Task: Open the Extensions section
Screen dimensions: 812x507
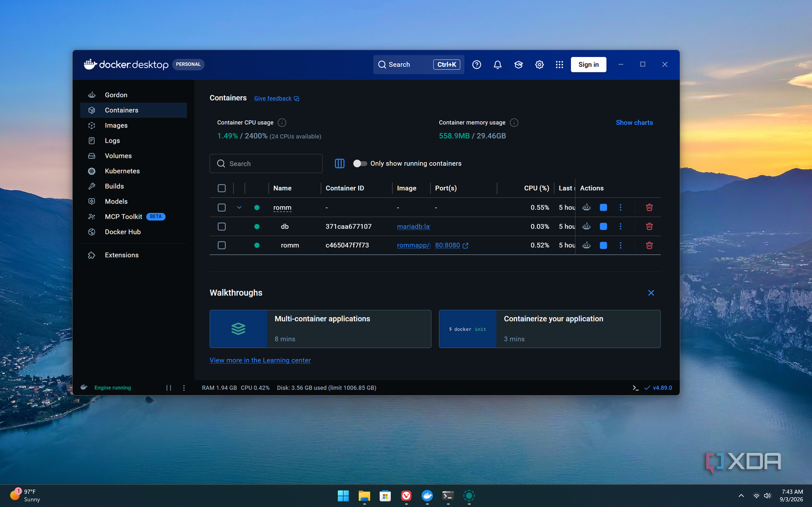Action: 133,255
